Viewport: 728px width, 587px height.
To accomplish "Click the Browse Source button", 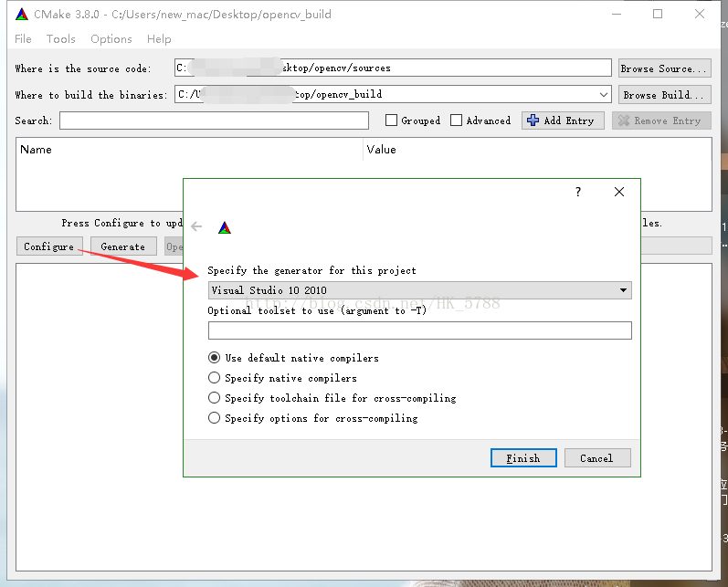I will [x=664, y=68].
